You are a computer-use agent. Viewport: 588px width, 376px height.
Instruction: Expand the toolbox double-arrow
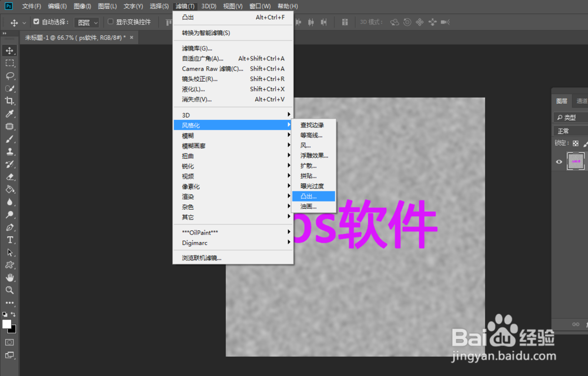click(x=5, y=33)
